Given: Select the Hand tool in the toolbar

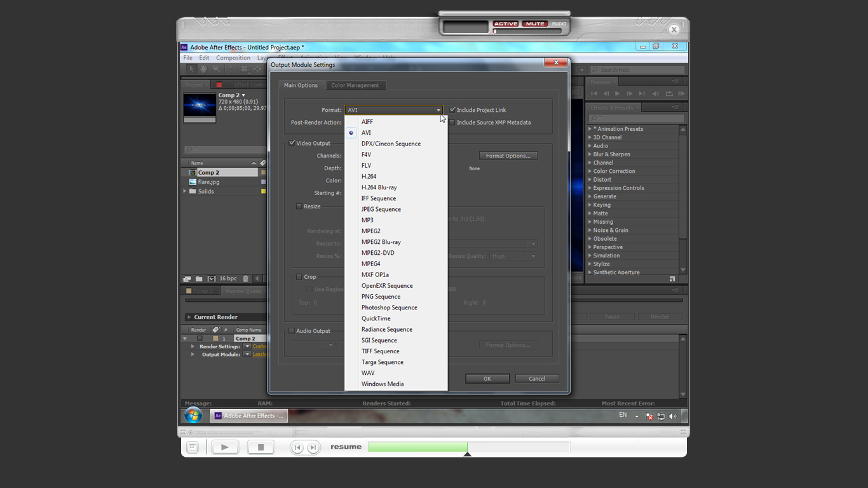Looking at the screenshot, I should 203,69.
